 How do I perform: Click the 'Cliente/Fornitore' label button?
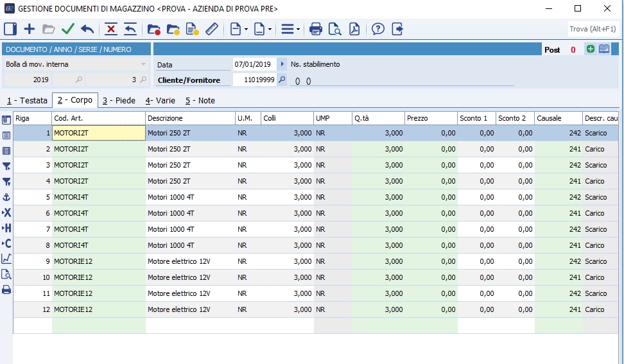(x=189, y=80)
